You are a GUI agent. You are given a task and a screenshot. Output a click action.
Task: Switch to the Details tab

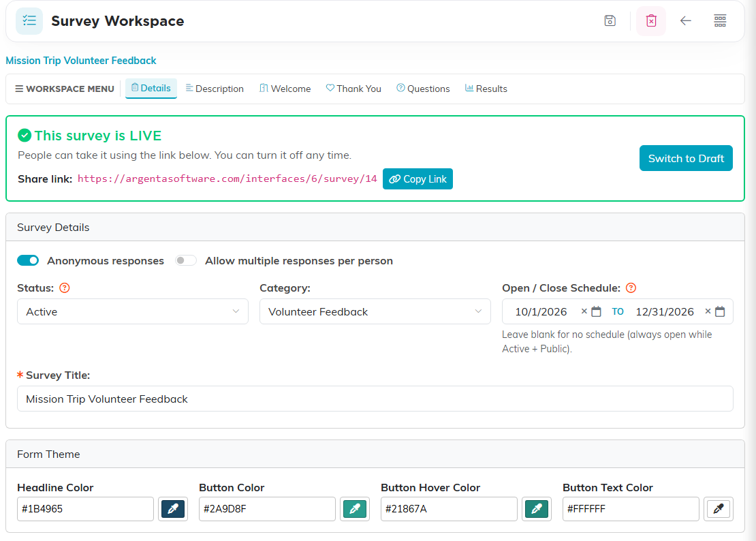(151, 89)
